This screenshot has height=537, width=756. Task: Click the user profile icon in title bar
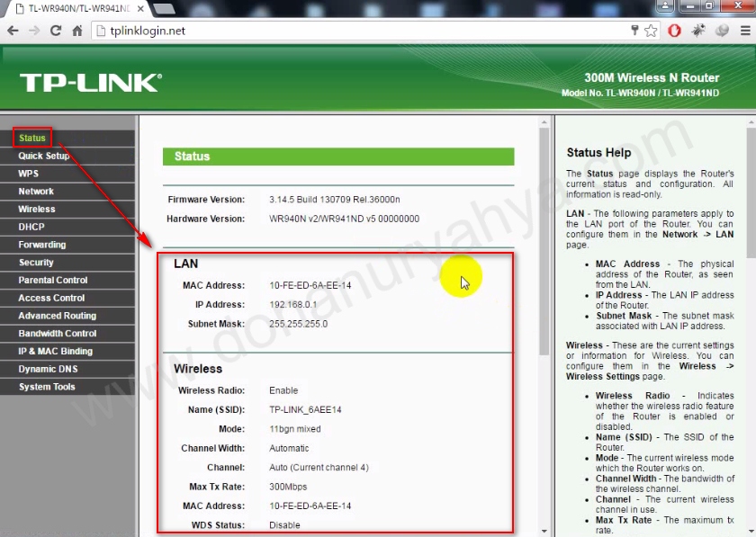665,5
